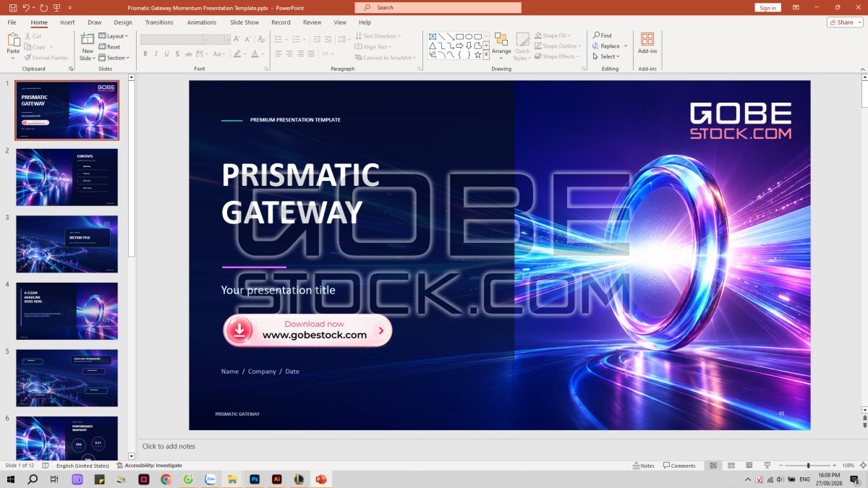Select the right arrow shape
The image size is (868, 488).
point(459,46)
